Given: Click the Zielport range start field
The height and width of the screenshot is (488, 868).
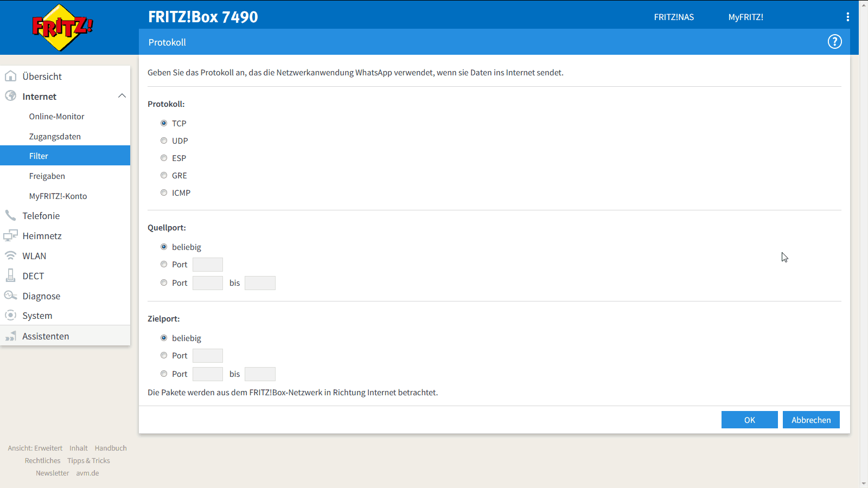Looking at the screenshot, I should tap(208, 374).
